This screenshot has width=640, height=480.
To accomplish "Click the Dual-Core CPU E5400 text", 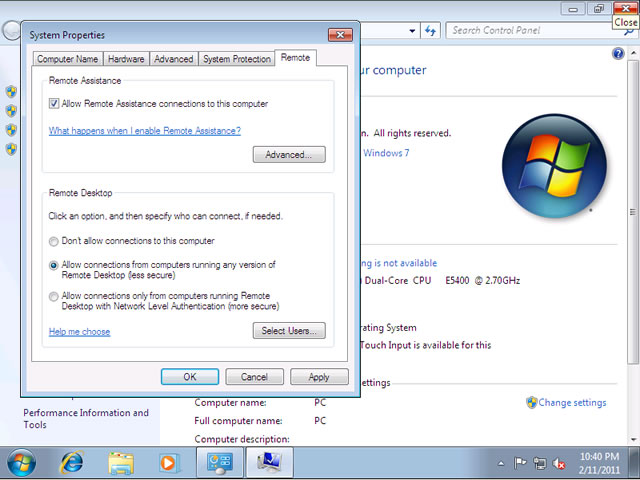I will [442, 280].
